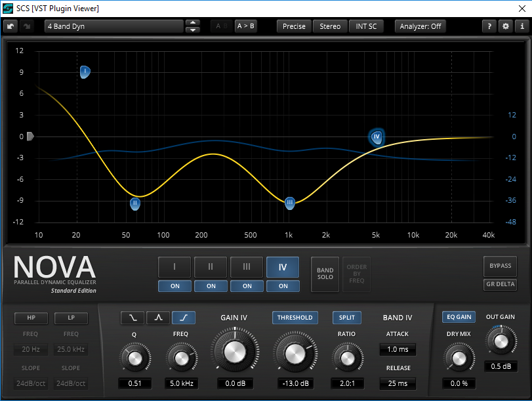Viewport: 532px width, 401px height.
Task: Open the help question mark button
Action: point(489,26)
